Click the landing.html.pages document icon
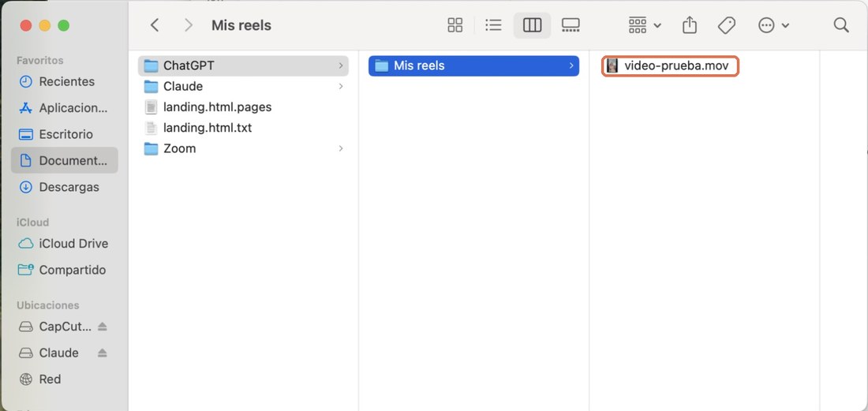Screen dimensions: 868x411 click(x=152, y=106)
